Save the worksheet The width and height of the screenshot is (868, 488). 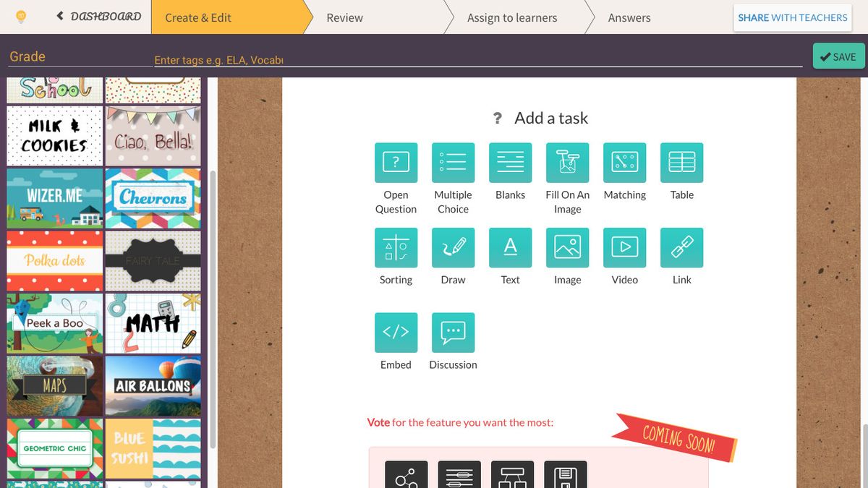(x=838, y=56)
